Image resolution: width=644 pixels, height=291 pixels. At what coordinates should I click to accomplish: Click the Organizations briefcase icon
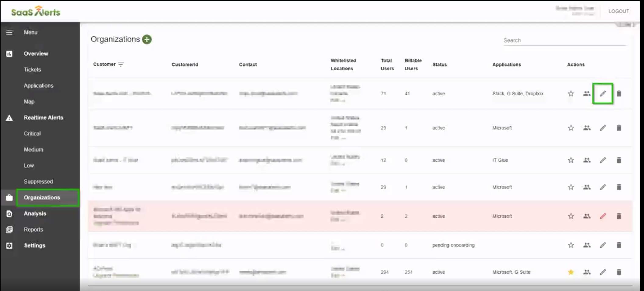tap(9, 198)
